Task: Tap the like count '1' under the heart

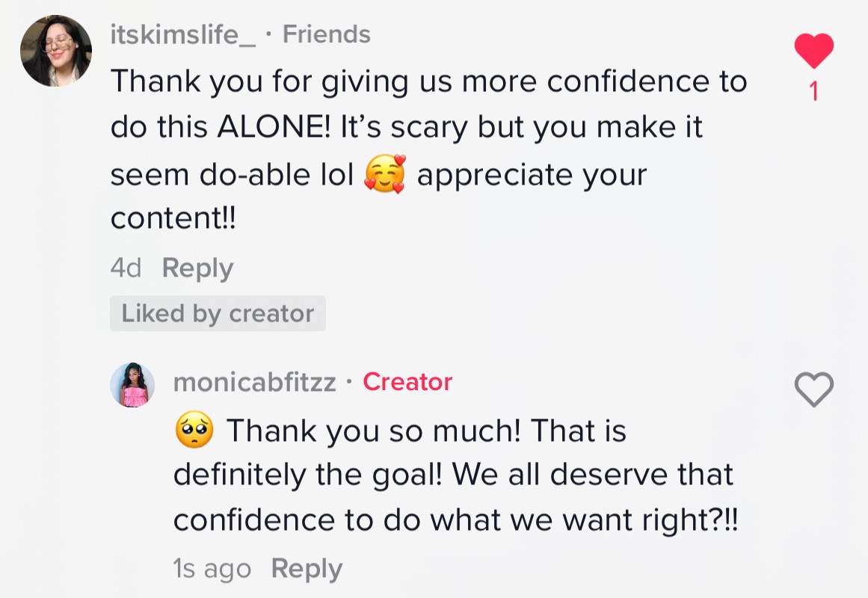Action: click(813, 92)
